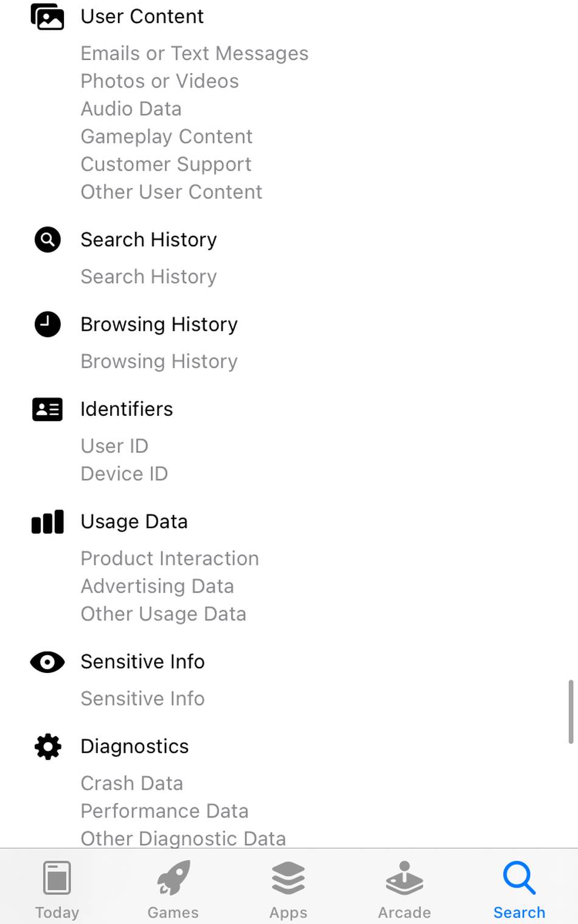Click the page scrollbar indicator
This screenshot has height=924, width=578.
[571, 711]
